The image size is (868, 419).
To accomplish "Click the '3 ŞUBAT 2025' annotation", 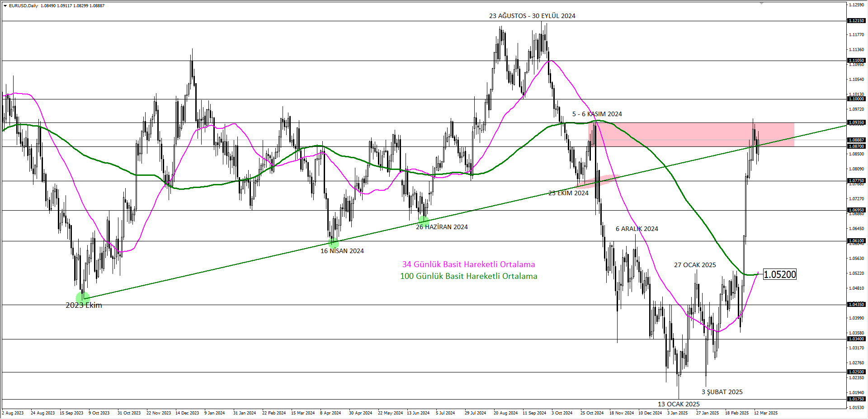I will tap(722, 392).
